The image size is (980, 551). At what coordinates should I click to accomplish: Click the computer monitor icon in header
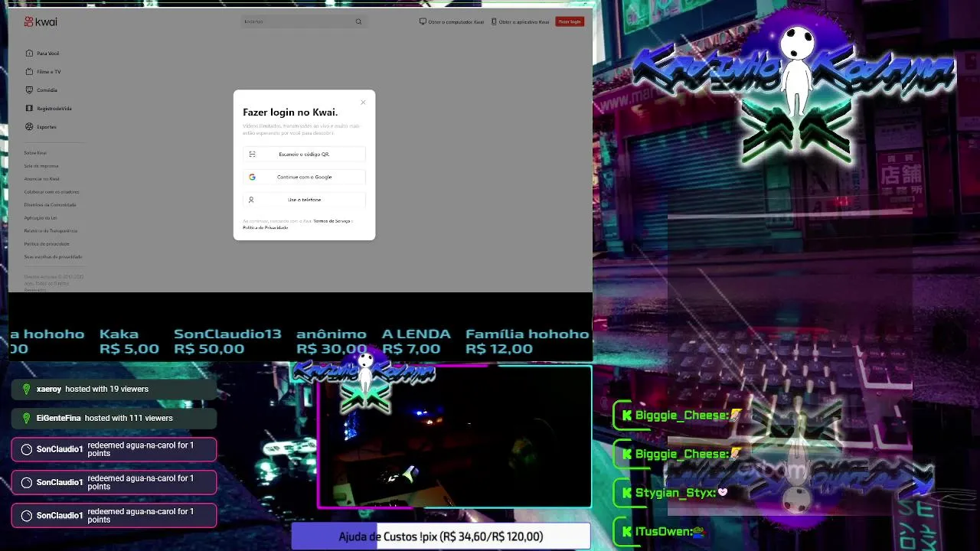pos(423,21)
